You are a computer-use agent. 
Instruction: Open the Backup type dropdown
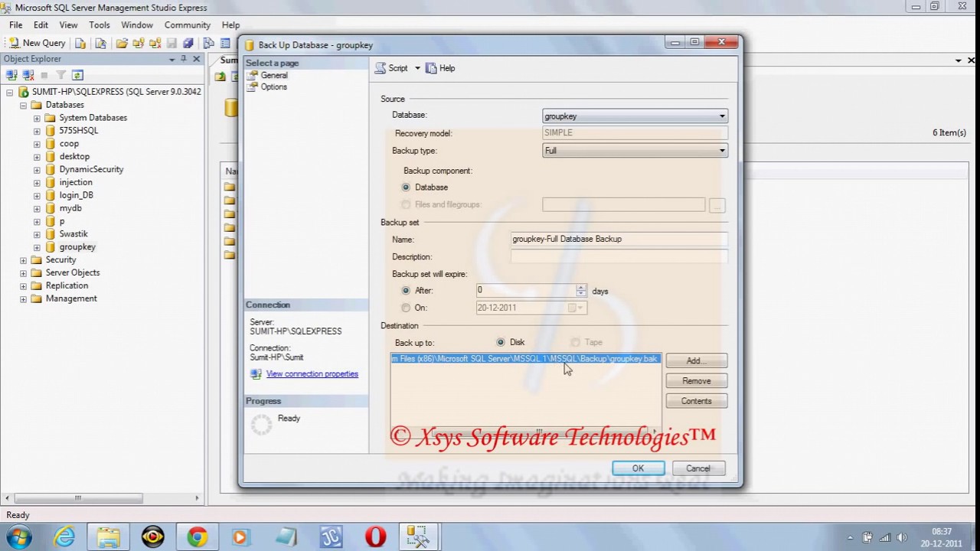pos(635,151)
